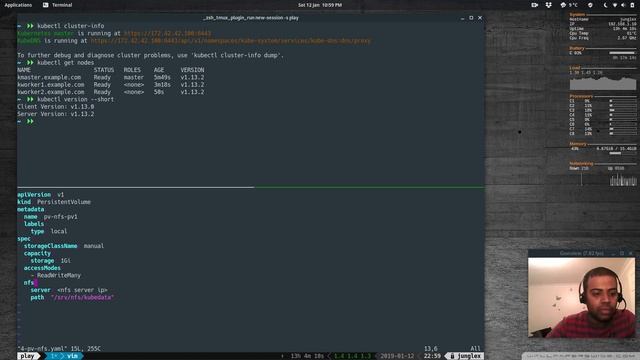Click 'kmaster.example.com' node name
This screenshot has height=360, width=640.
coord(49,78)
